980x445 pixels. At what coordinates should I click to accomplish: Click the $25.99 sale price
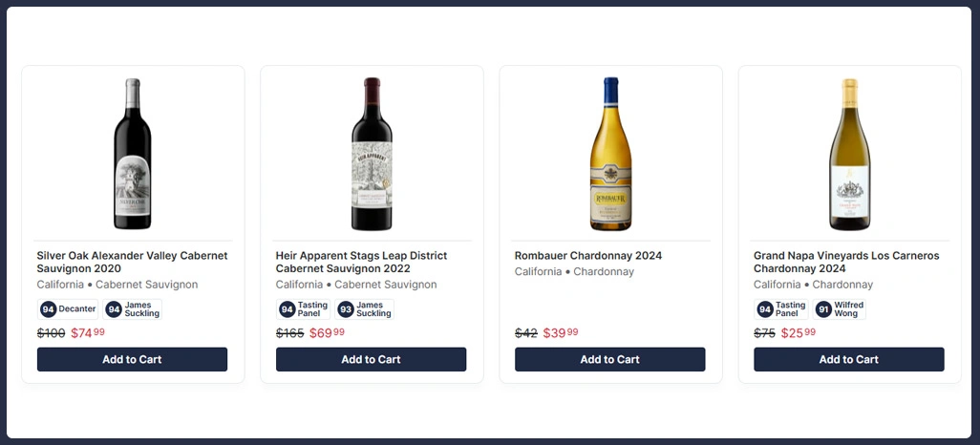799,333
